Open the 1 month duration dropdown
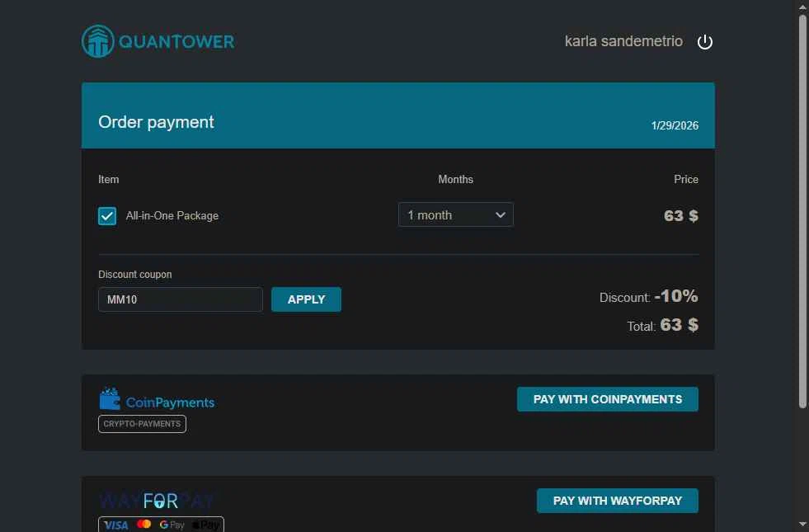 pos(455,214)
